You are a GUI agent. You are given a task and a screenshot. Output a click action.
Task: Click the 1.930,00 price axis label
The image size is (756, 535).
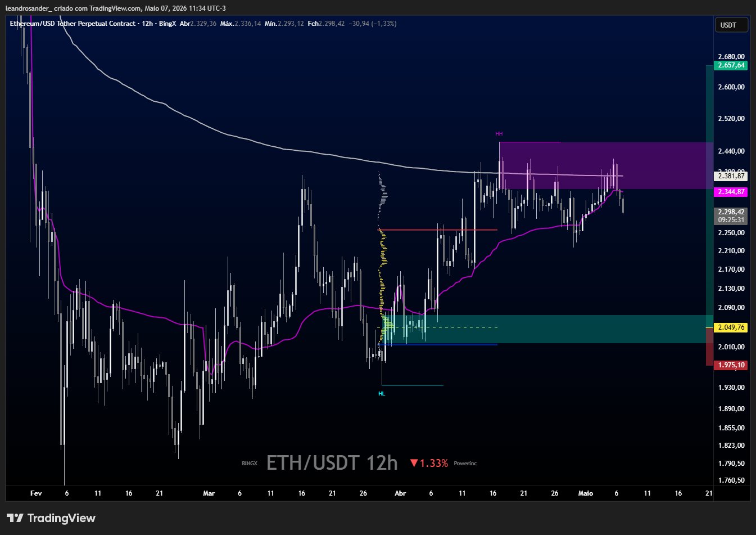(731, 388)
